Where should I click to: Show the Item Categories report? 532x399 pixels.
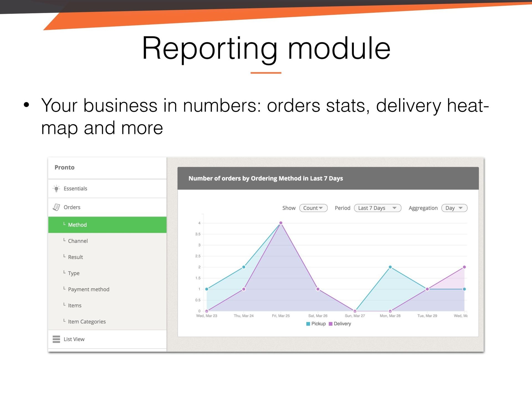tap(87, 321)
